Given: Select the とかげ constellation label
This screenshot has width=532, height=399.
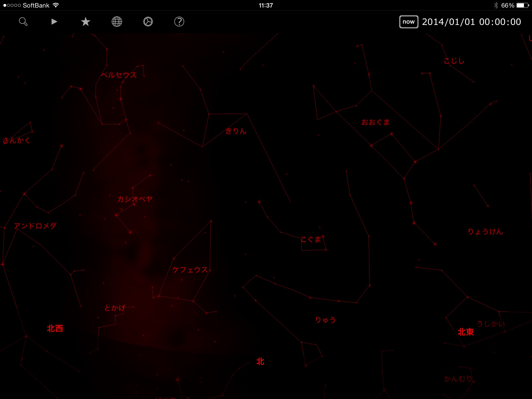Looking at the screenshot, I should click(115, 308).
